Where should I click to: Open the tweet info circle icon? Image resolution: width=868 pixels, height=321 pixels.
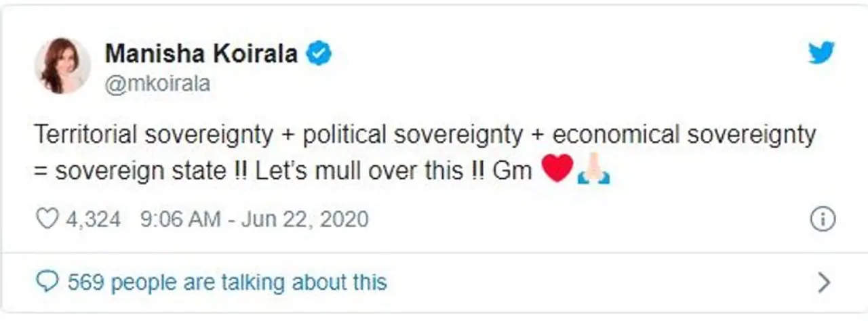(823, 219)
